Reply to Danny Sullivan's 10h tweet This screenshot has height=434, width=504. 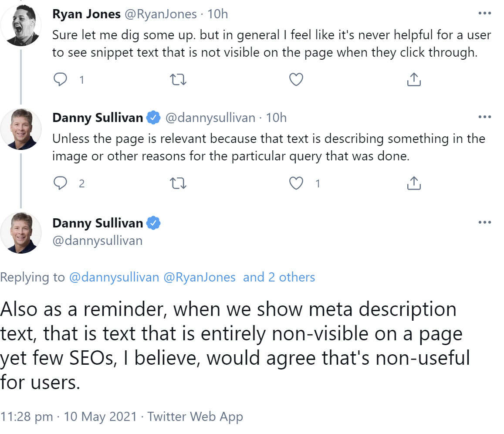pos(60,183)
